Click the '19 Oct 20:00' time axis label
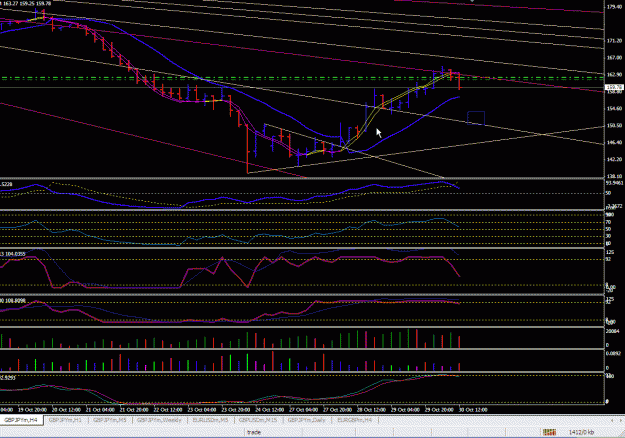 [x=32, y=410]
